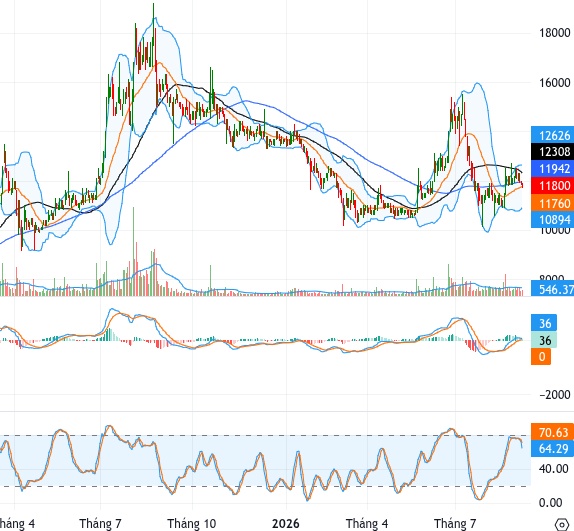This screenshot has height=531, width=574.
Task: Click the blue 36 MACD value label
Action: tap(544, 323)
